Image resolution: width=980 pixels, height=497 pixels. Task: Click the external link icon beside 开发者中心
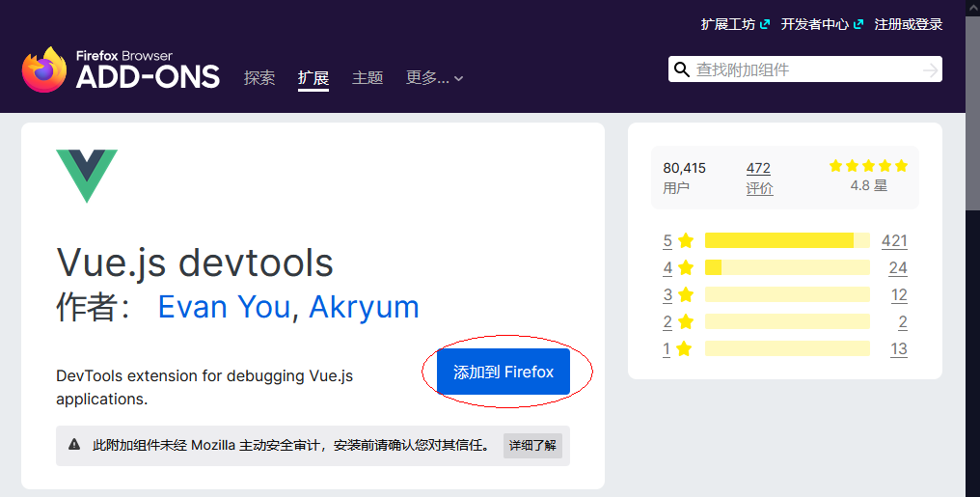858,24
